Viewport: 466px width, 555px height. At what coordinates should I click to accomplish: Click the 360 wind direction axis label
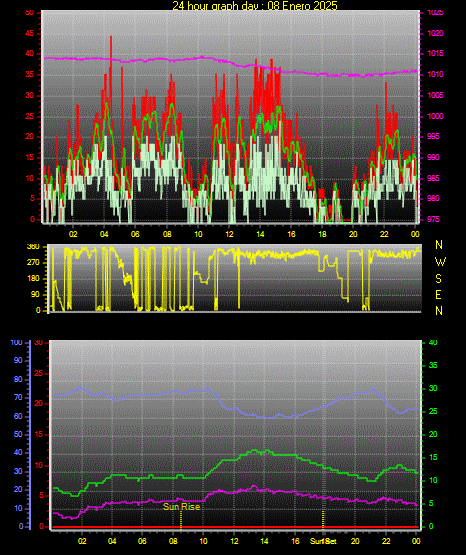[x=33, y=247]
